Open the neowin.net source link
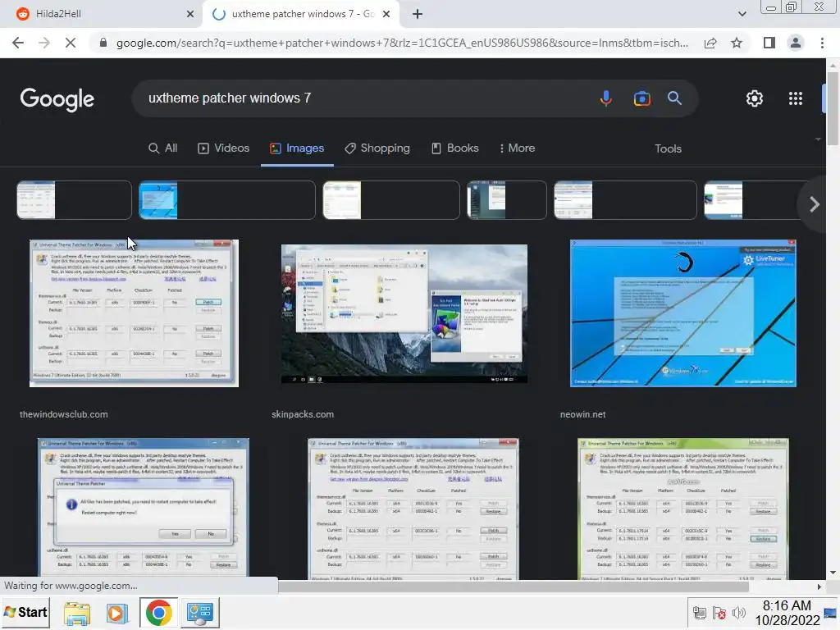Image resolution: width=840 pixels, height=630 pixels. pos(583,414)
